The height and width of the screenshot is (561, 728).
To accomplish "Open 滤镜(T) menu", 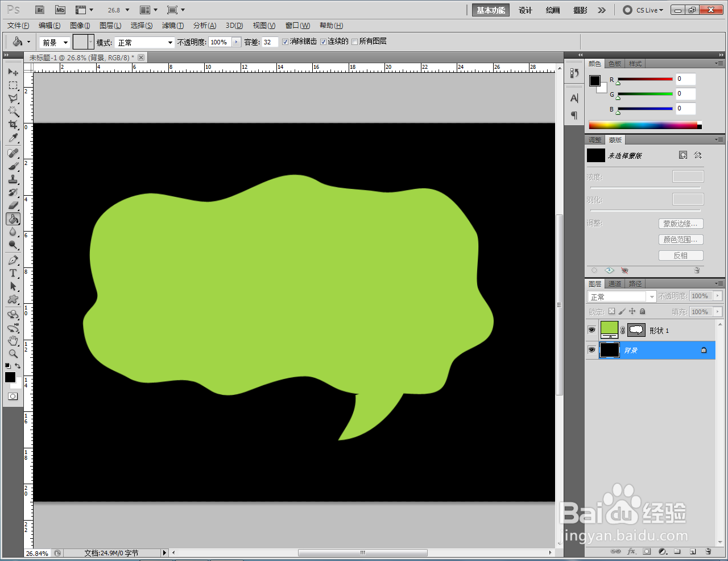I will click(x=173, y=26).
